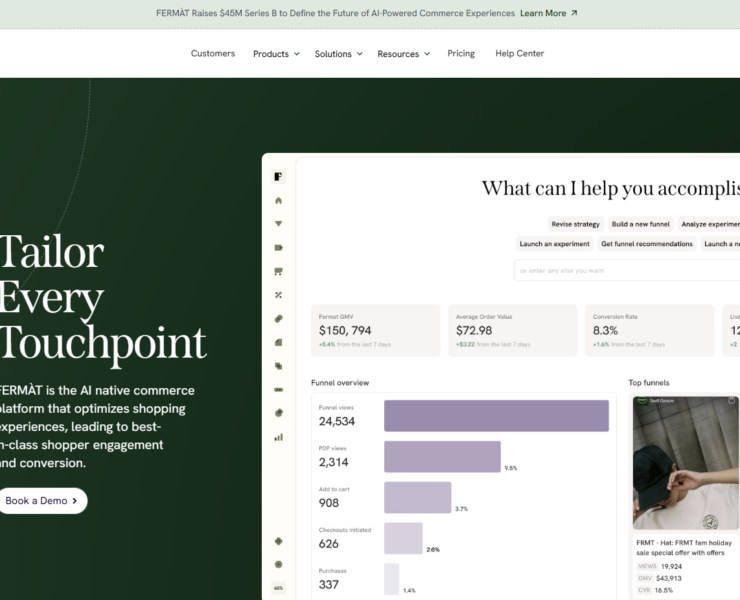Image resolution: width=740 pixels, height=600 pixels.
Task: Click the Revise strategy chip
Action: click(575, 224)
